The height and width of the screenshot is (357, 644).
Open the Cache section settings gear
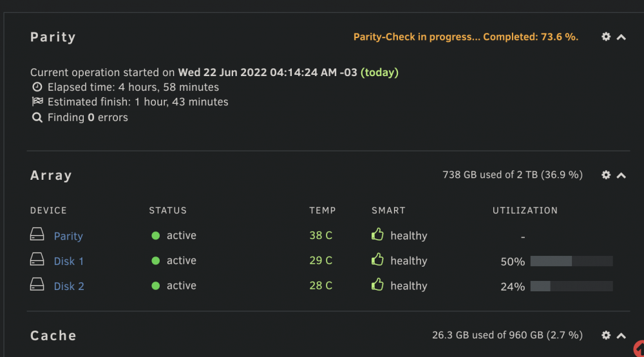606,335
